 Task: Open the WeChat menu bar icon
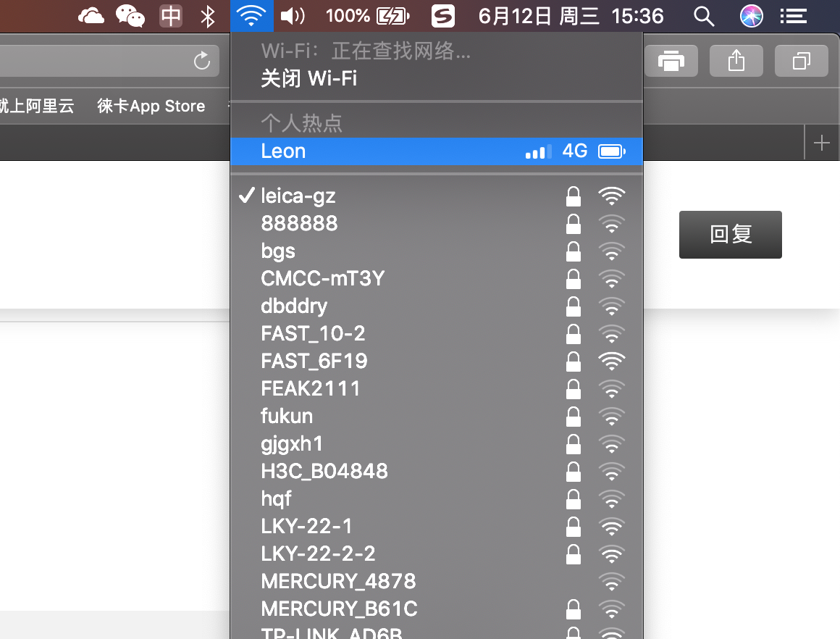click(130, 16)
